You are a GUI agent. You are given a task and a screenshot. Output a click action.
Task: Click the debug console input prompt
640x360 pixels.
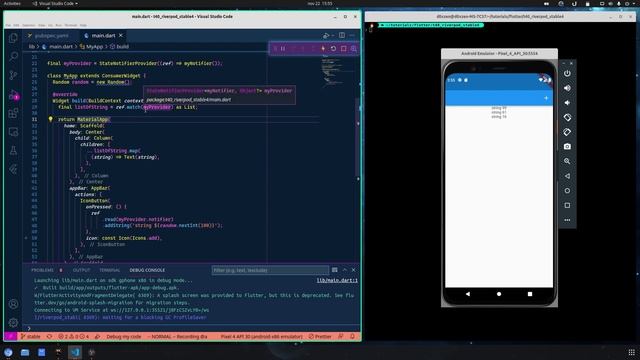tap(192, 328)
